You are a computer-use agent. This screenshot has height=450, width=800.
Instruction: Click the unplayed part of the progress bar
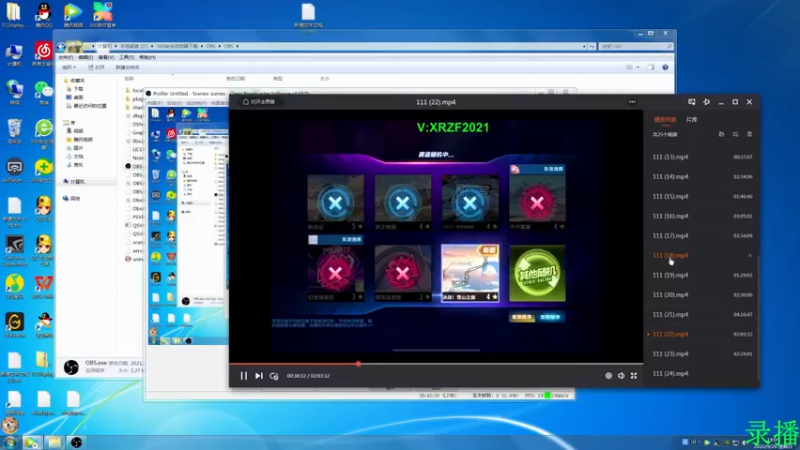(x=501, y=364)
